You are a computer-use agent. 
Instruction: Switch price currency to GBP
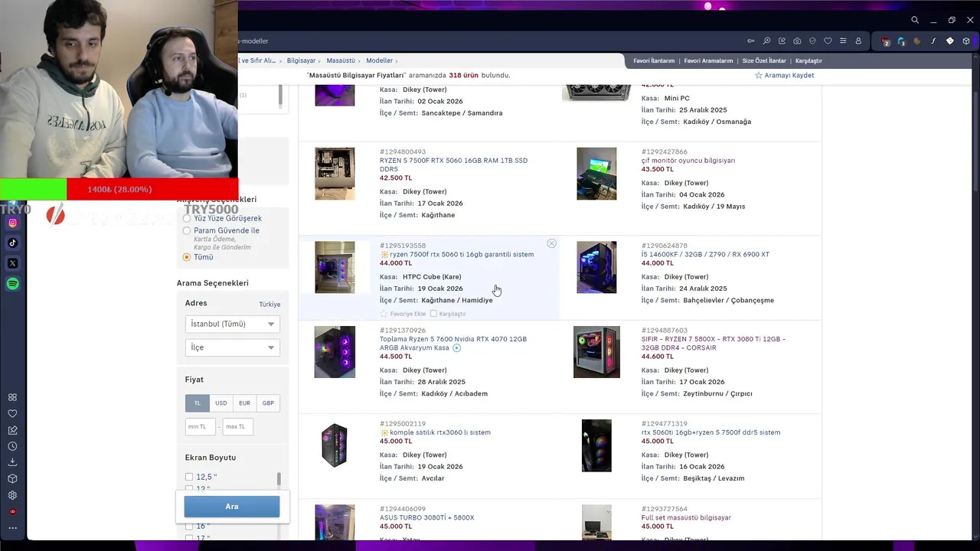pos(268,403)
